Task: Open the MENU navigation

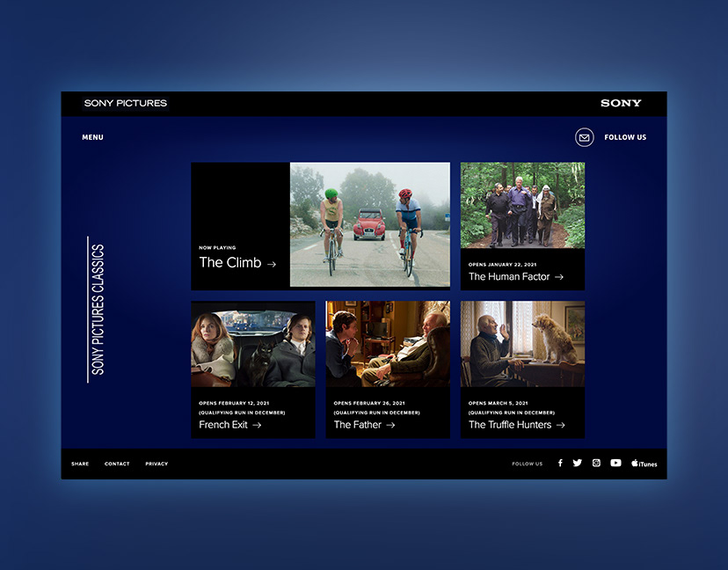Action: (x=93, y=137)
